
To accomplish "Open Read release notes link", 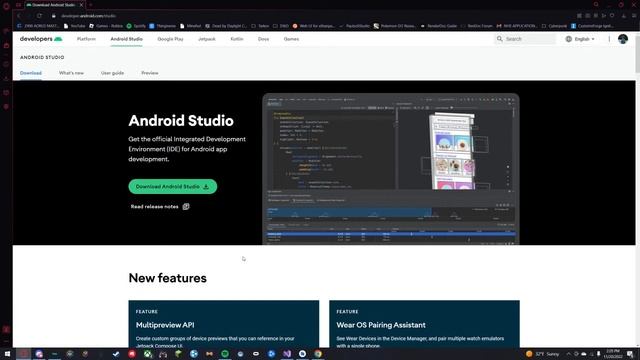I will point(154,207).
